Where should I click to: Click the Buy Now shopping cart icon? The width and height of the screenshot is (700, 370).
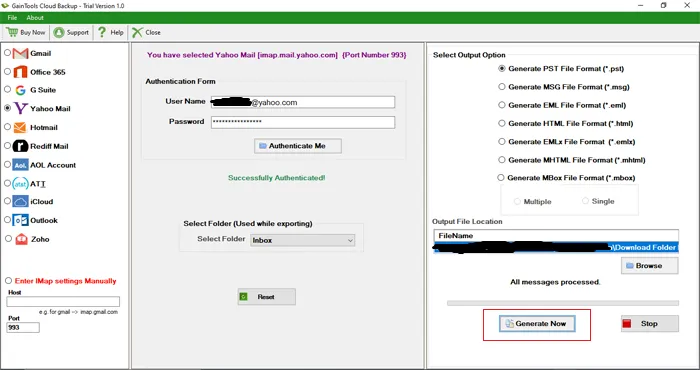(x=12, y=32)
